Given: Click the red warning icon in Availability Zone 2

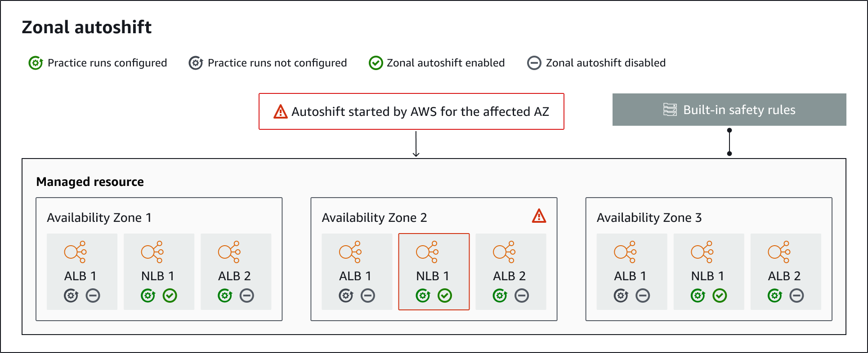Looking at the screenshot, I should (539, 216).
